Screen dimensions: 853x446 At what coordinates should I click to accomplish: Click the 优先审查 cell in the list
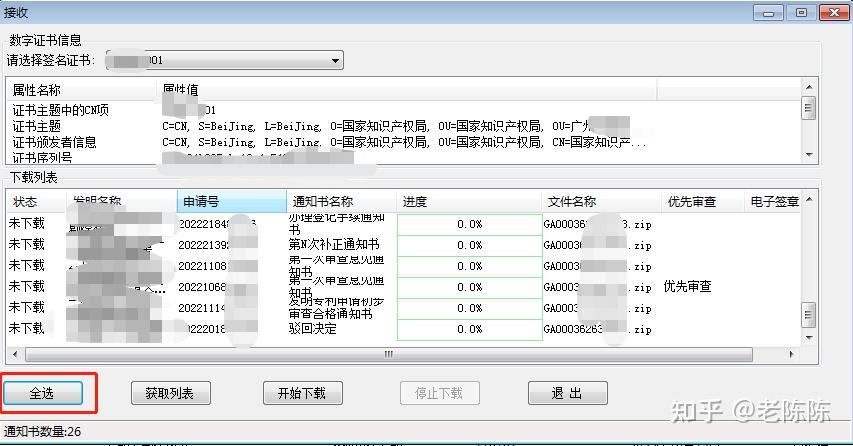pyautogui.click(x=688, y=287)
